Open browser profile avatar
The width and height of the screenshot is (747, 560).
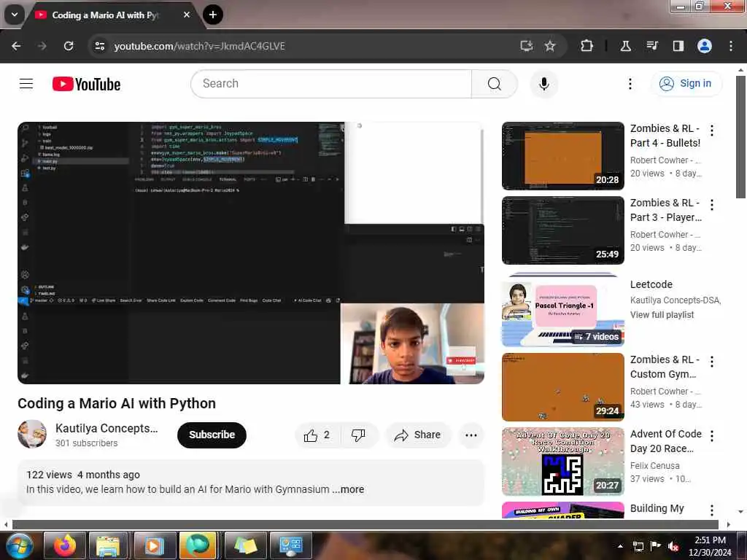tap(705, 46)
